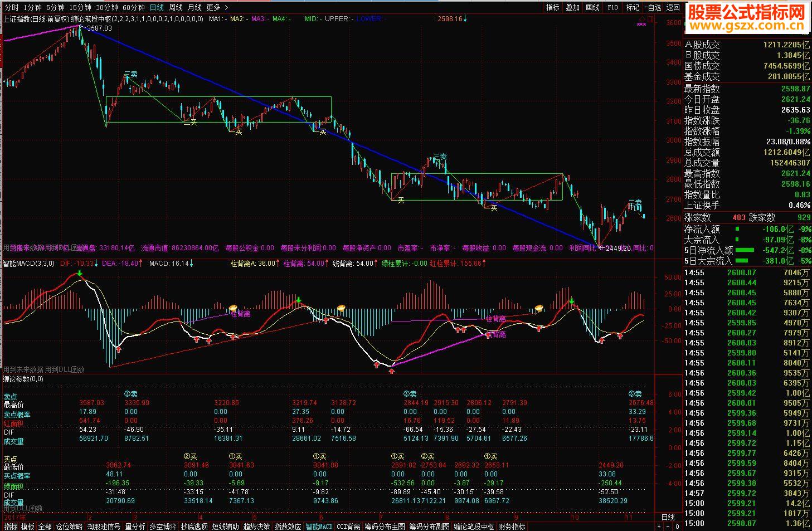Click the 国债成交 value 7454.5699亿
Image resolution: width=812 pixels, height=531 pixels.
pyautogui.click(x=786, y=66)
